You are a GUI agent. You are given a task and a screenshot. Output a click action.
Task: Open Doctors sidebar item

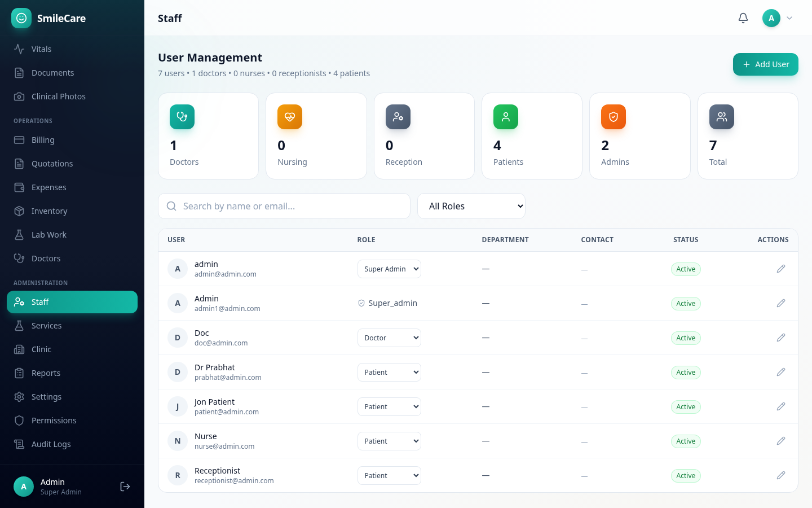(x=72, y=259)
